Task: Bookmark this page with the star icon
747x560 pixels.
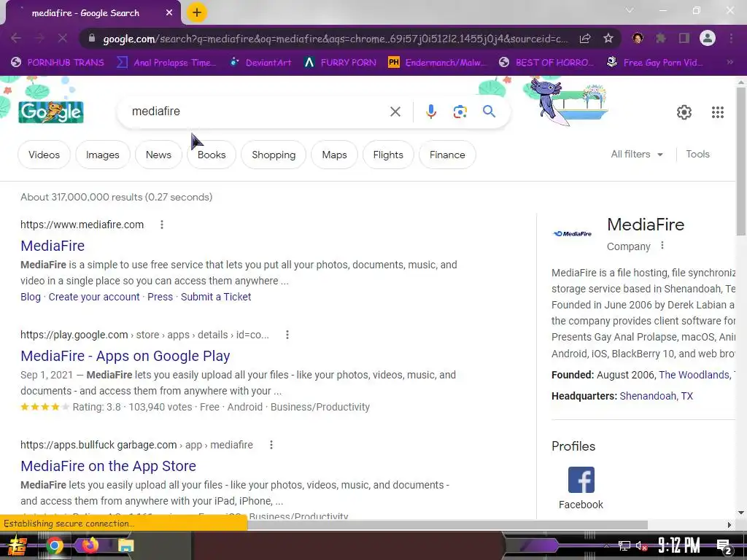Action: pos(608,38)
